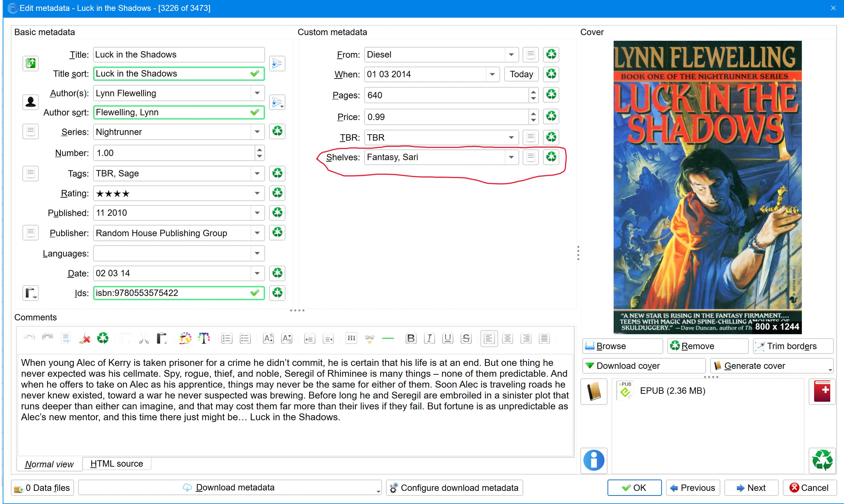The width and height of the screenshot is (844, 504).
Task: Open the manage authors icon
Action: coord(31,102)
